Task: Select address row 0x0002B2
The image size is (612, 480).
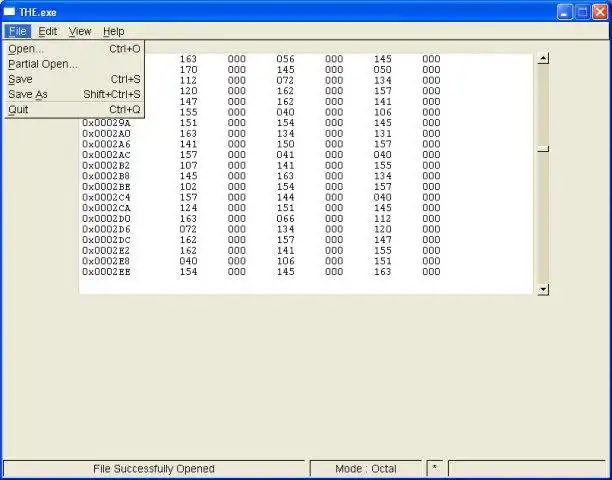Action: 106,165
